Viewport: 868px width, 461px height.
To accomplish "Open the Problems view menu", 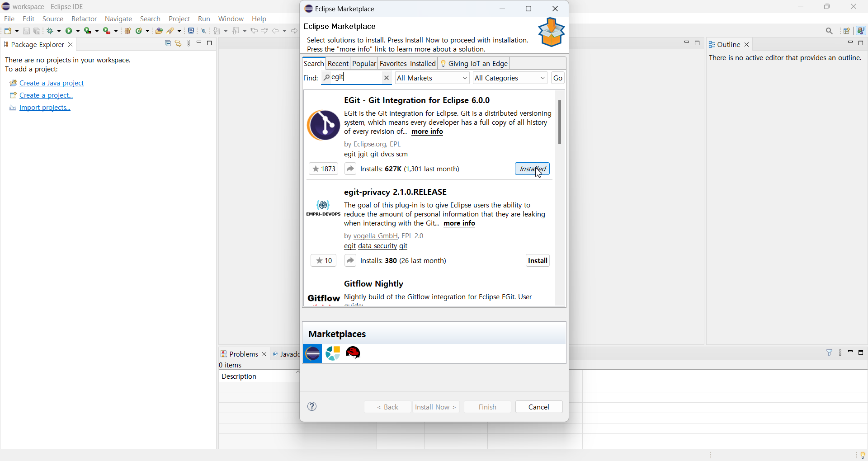I will (840, 353).
